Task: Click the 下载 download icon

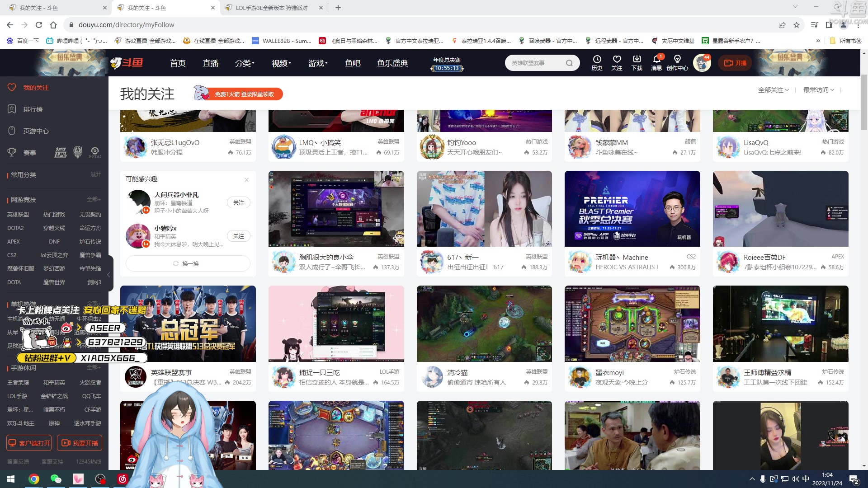Action: point(637,63)
